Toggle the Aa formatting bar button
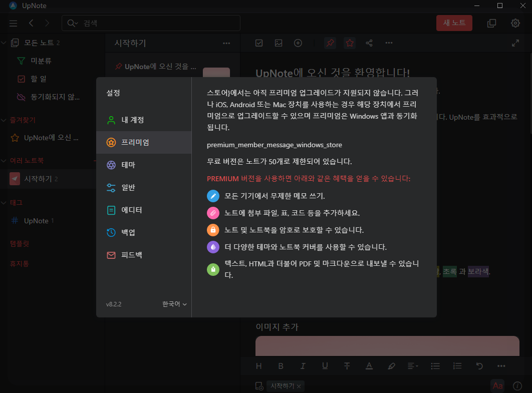The width and height of the screenshot is (532, 393). pos(497,386)
